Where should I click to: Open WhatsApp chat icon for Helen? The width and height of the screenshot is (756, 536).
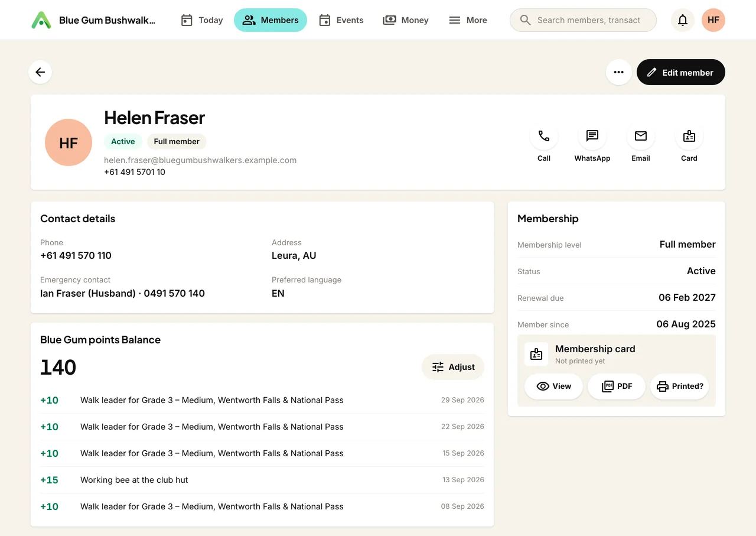pyautogui.click(x=592, y=137)
